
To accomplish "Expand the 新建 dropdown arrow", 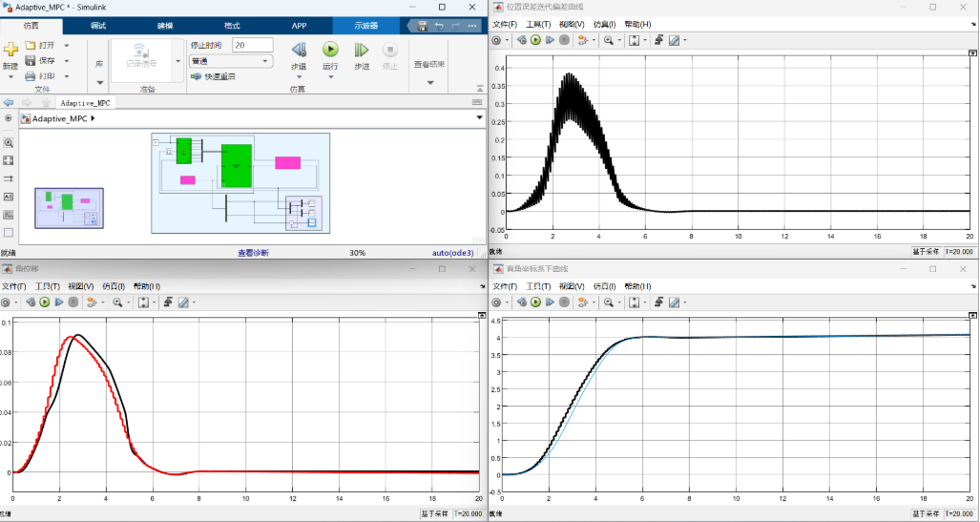I will coord(10,77).
